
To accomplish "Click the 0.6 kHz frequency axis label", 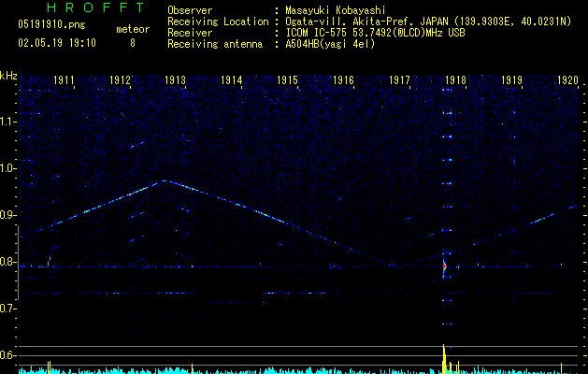I will pos(7,355).
